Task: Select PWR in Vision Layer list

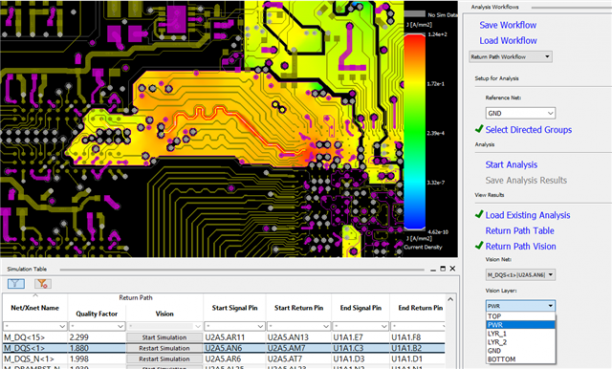Action: pos(521,325)
